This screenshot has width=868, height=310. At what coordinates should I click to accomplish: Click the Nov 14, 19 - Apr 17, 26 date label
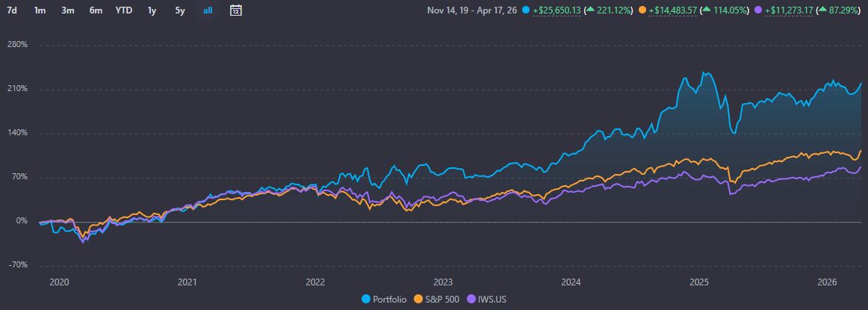click(473, 10)
